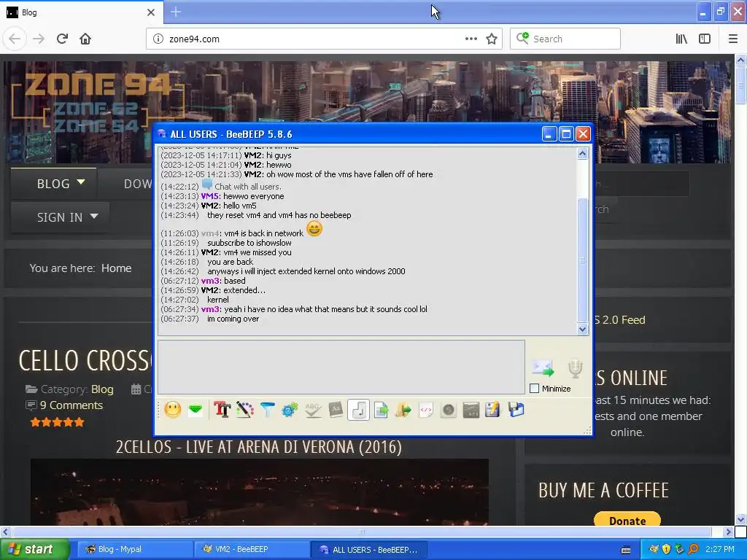Click the blue message filter funnel icon
747x560 pixels.
267,410
